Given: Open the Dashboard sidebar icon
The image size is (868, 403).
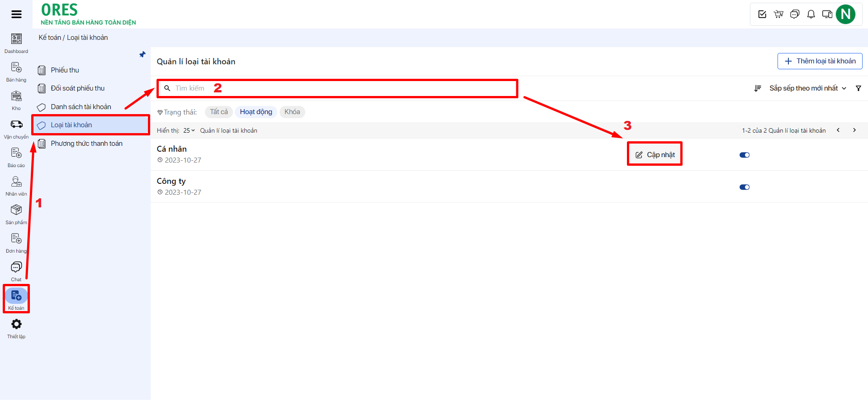Looking at the screenshot, I should (16, 39).
